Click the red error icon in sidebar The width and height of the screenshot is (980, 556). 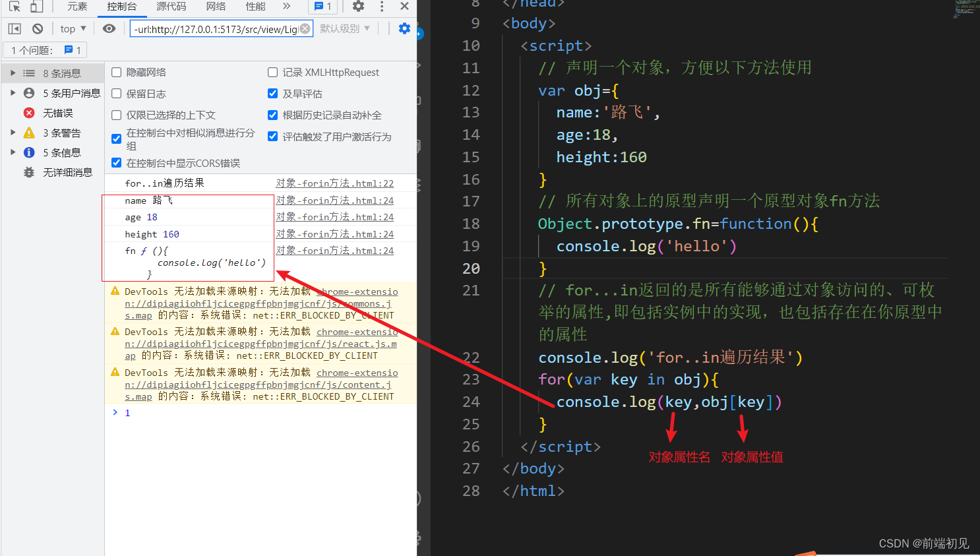(29, 113)
